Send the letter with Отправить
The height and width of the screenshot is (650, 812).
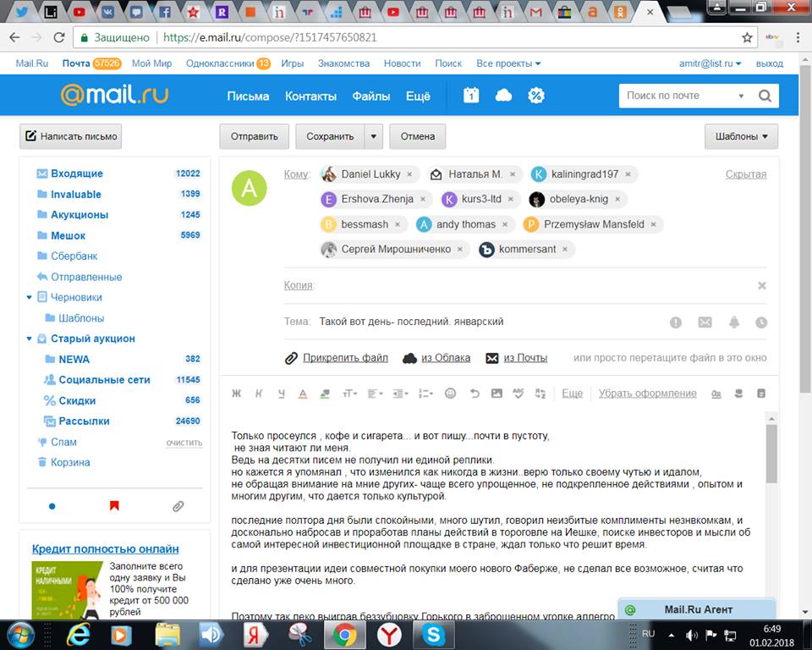tap(255, 136)
